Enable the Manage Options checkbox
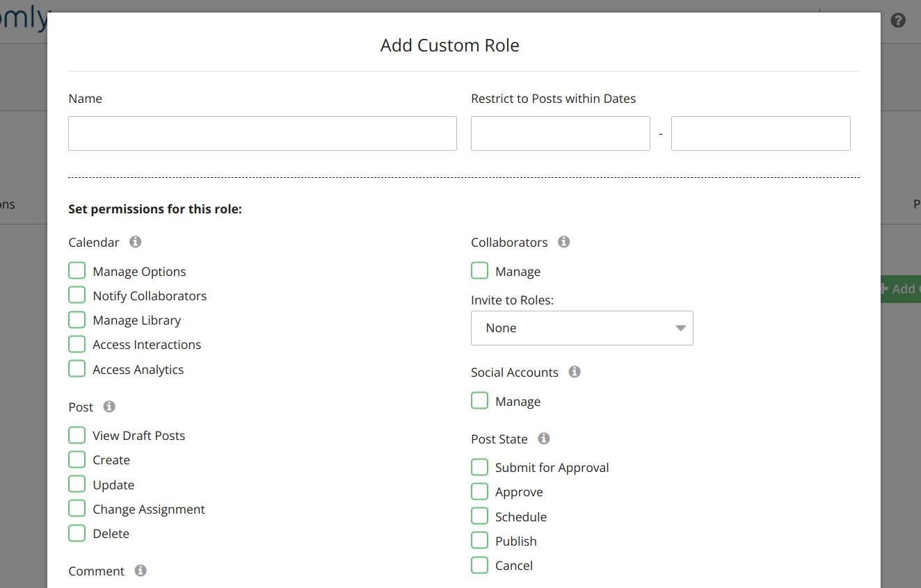The height and width of the screenshot is (588, 921). pos(77,271)
